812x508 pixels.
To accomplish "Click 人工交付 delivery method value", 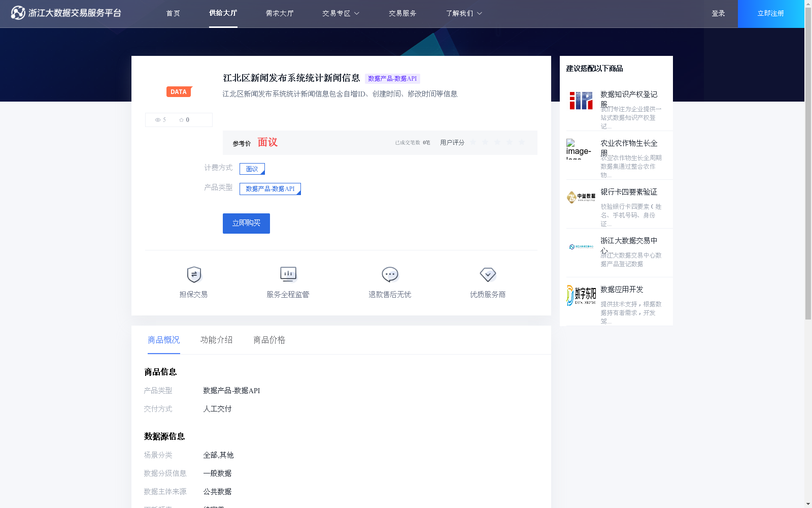I will [217, 409].
